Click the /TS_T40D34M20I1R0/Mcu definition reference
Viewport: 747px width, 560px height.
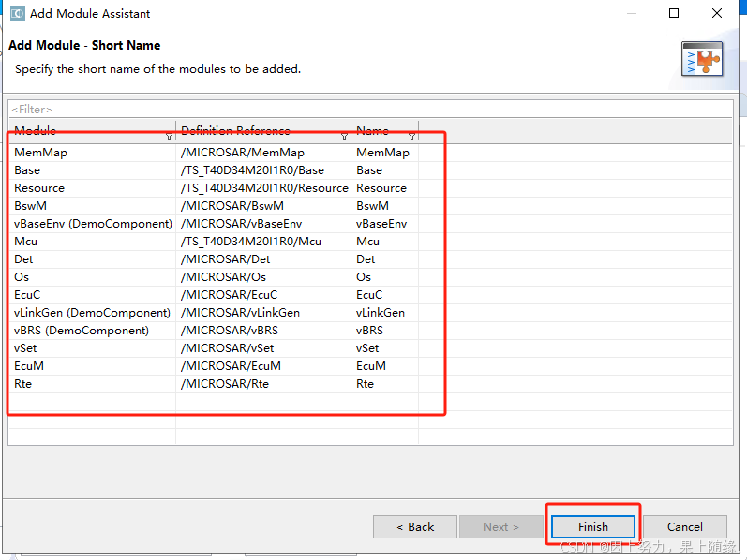point(263,242)
